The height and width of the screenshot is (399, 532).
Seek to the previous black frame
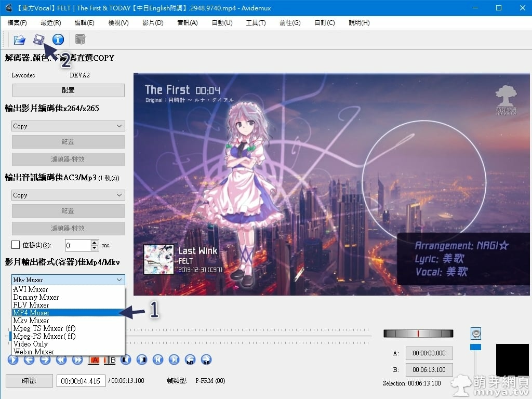126,360
